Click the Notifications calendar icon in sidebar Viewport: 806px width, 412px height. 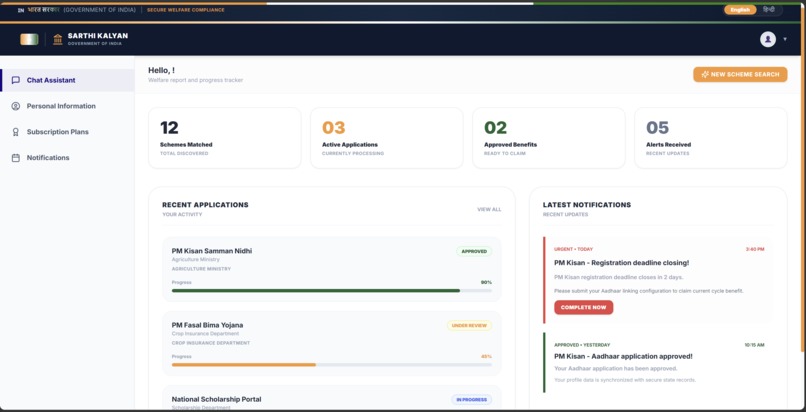[15, 158]
